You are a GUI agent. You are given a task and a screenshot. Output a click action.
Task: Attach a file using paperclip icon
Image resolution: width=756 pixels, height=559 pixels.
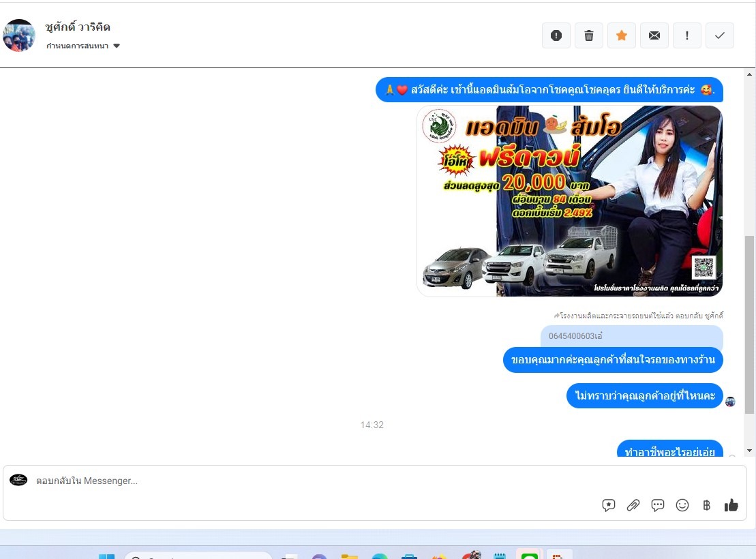633,505
